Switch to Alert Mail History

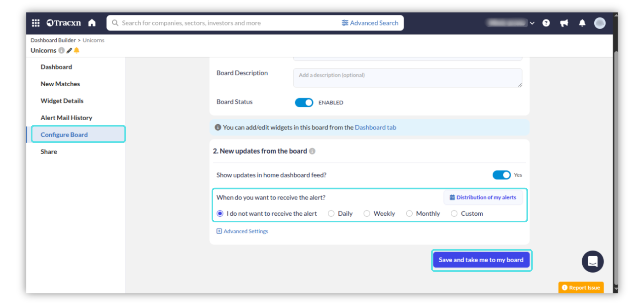pyautogui.click(x=66, y=118)
